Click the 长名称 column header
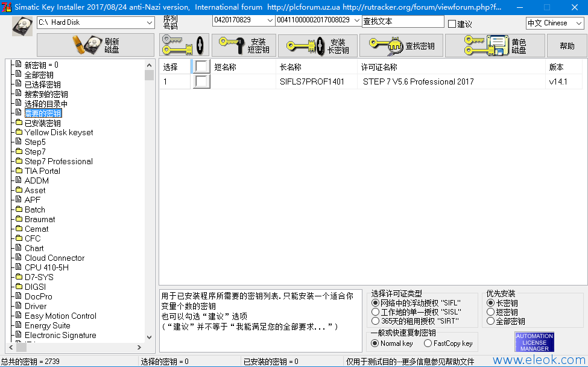 pos(317,67)
